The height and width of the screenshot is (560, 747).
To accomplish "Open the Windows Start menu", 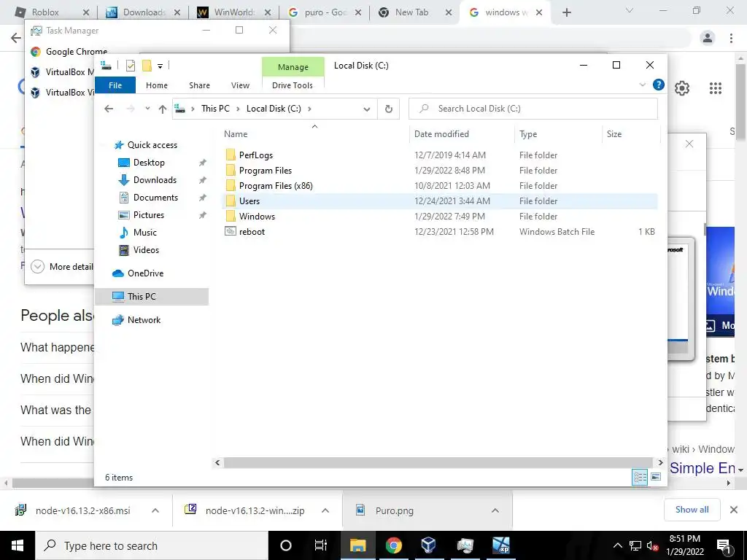I will (x=18, y=545).
